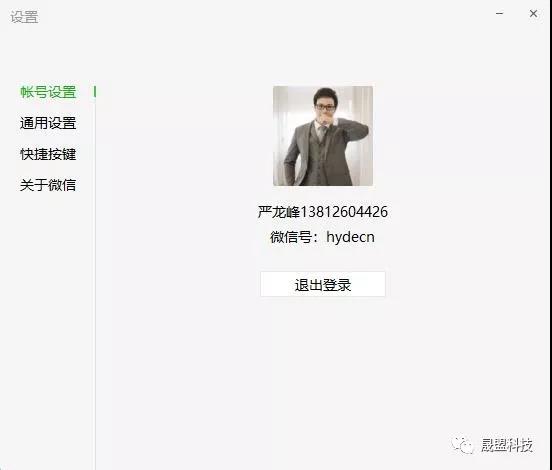Viewport: 552px width, 470px height.
Task: Open the 通用设置 section
Action: 48,123
